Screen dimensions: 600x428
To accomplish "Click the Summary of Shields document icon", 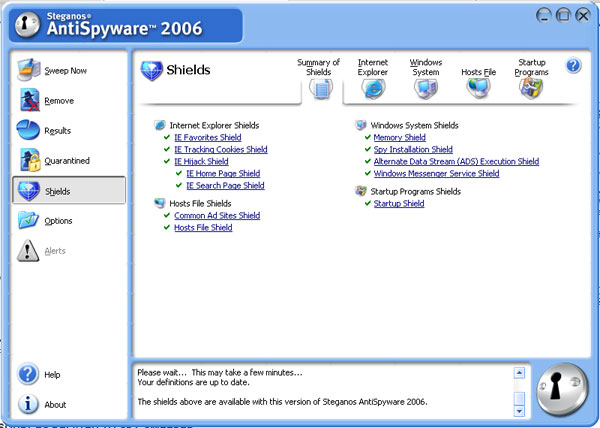I will pos(321,89).
